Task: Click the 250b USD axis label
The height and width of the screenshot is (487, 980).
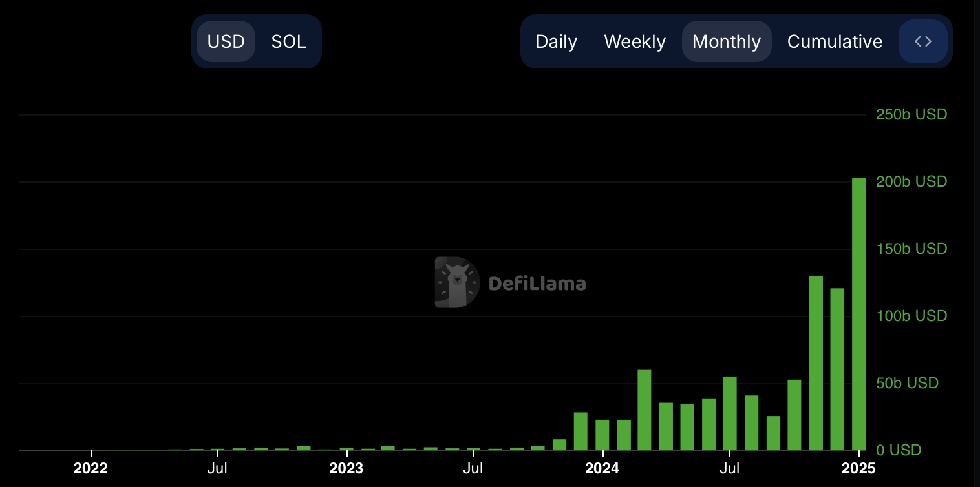Action: point(911,114)
